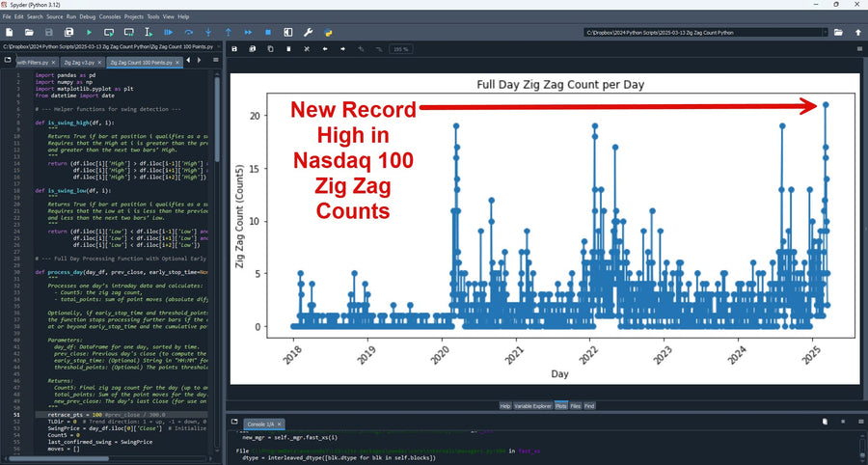This screenshot has width=868, height=465.
Task: Stop debugging with the square icon
Action: point(268,33)
